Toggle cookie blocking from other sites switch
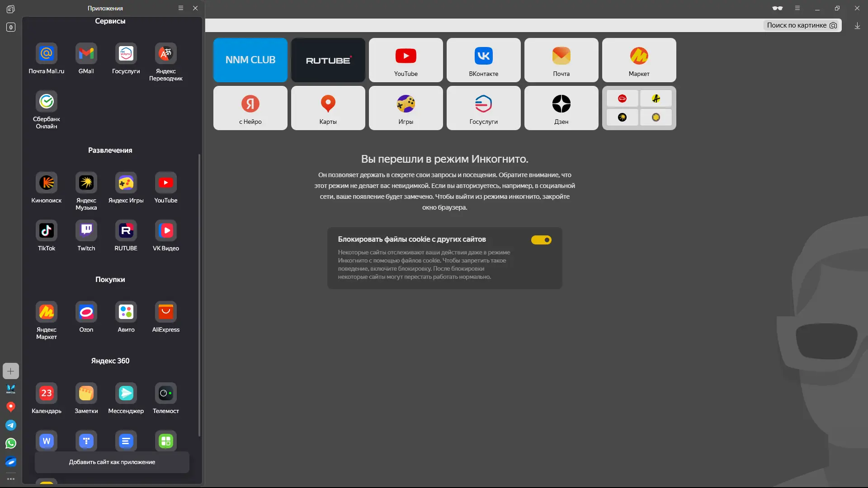Image resolution: width=868 pixels, height=488 pixels. coord(541,240)
